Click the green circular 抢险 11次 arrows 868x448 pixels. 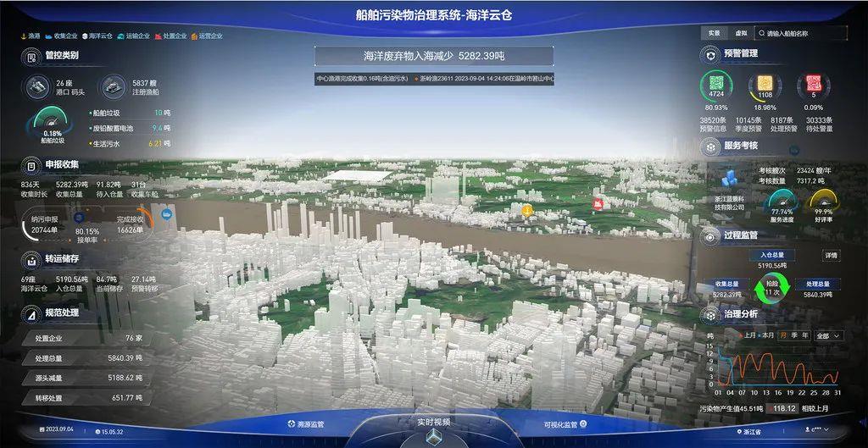771,288
